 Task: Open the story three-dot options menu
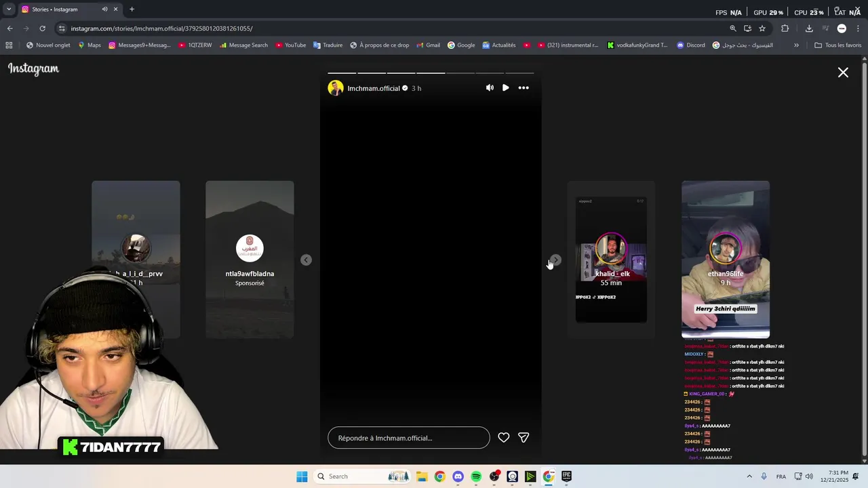click(524, 87)
